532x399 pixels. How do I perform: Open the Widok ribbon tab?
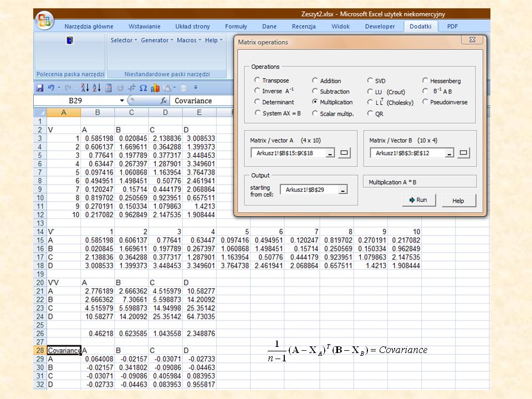pos(340,27)
